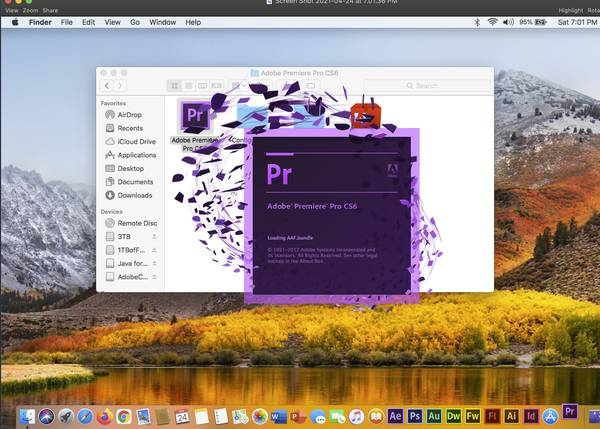Eject the Java for... volume

(x=154, y=263)
